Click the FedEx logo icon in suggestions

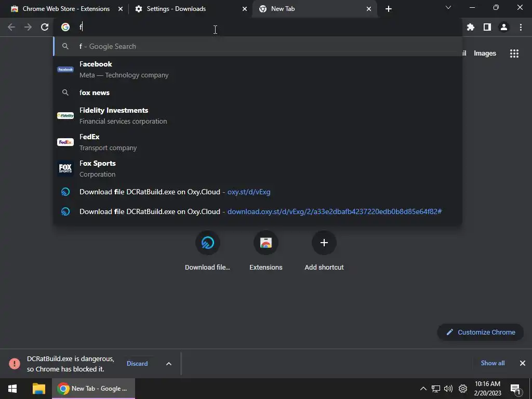(x=65, y=142)
